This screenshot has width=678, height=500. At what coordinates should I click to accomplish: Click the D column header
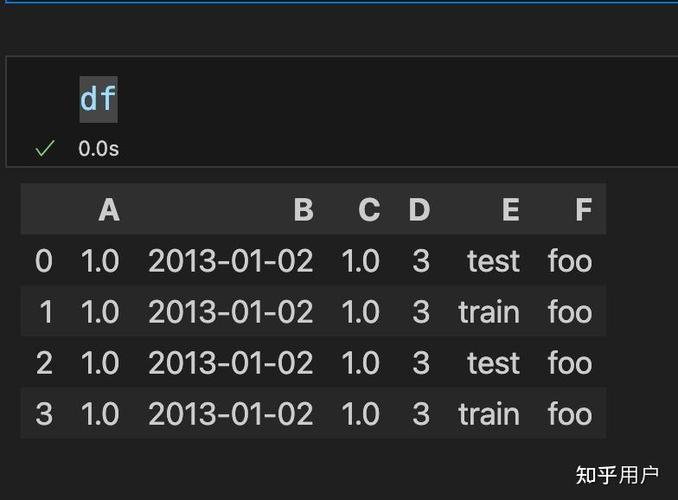(x=419, y=210)
